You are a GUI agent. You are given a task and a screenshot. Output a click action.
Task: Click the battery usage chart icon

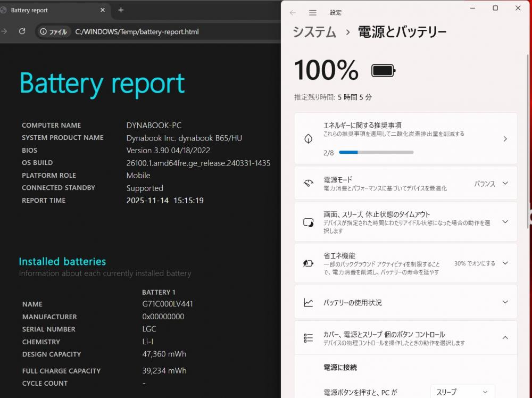point(308,303)
